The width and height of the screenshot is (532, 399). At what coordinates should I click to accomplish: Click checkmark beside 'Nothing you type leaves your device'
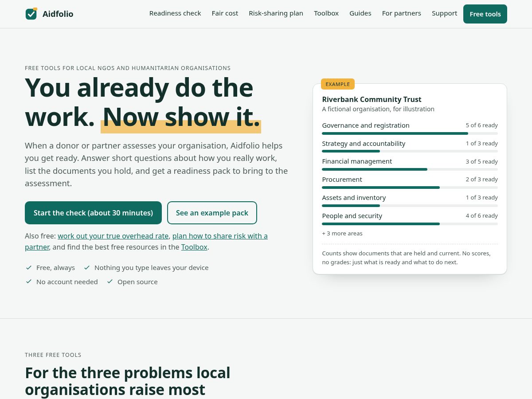[x=87, y=267]
